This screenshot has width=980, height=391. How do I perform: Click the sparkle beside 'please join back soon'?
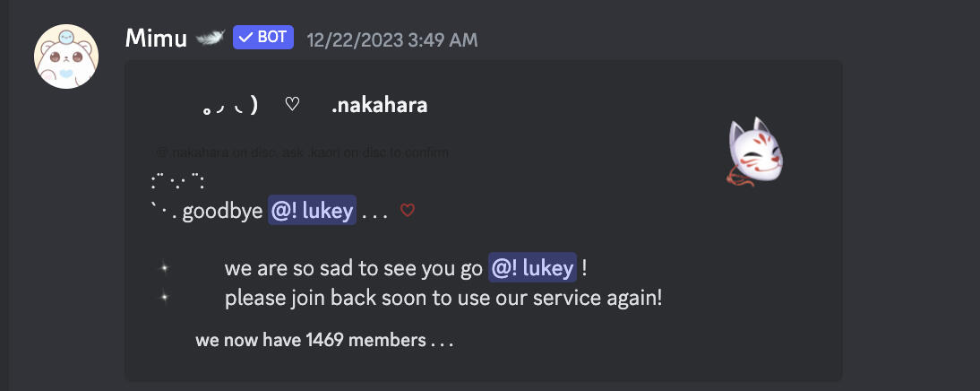pyautogui.click(x=164, y=297)
